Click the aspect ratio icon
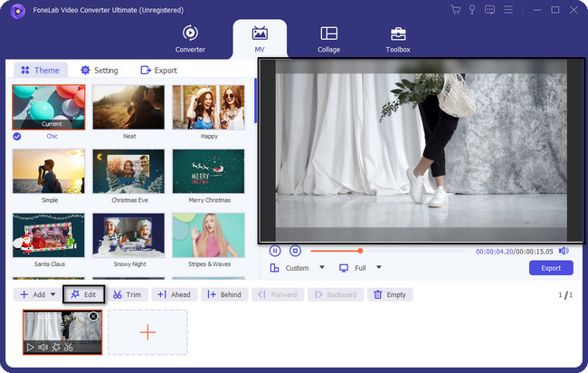This screenshot has height=373, width=588. pyautogui.click(x=274, y=268)
